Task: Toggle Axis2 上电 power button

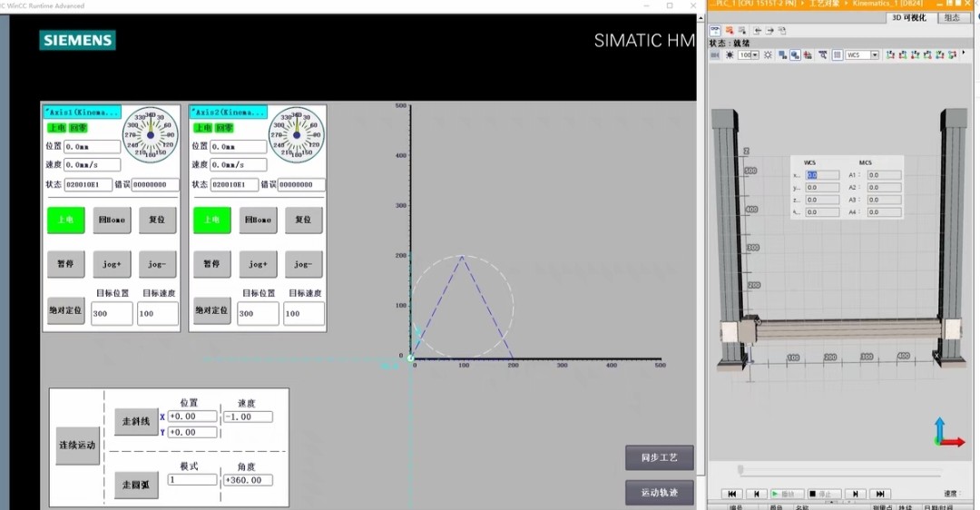Action: coord(211,220)
